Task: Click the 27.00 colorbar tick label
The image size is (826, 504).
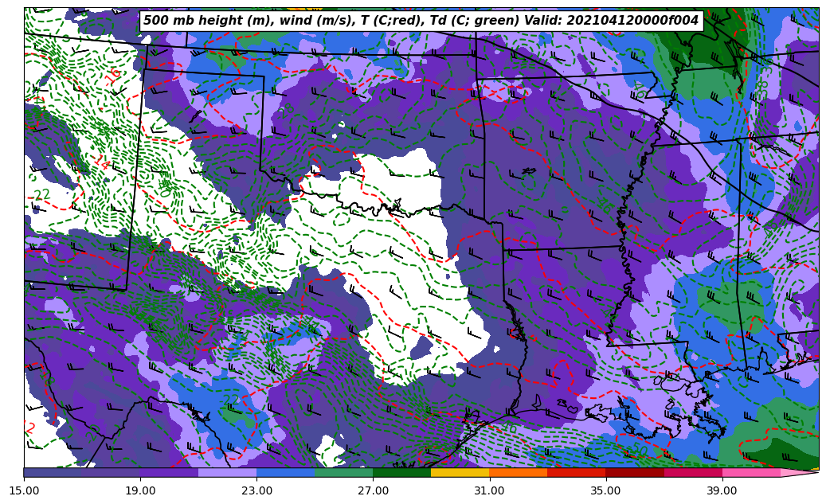Action: 373,490
